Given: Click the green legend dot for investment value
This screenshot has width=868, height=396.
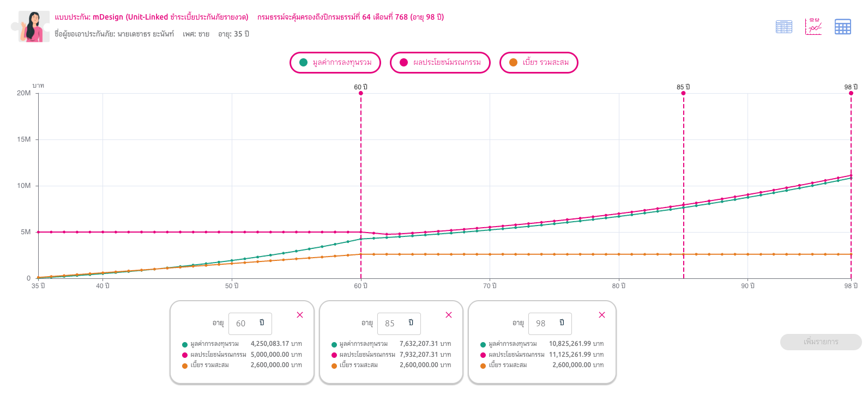Looking at the screenshot, I should point(303,62).
